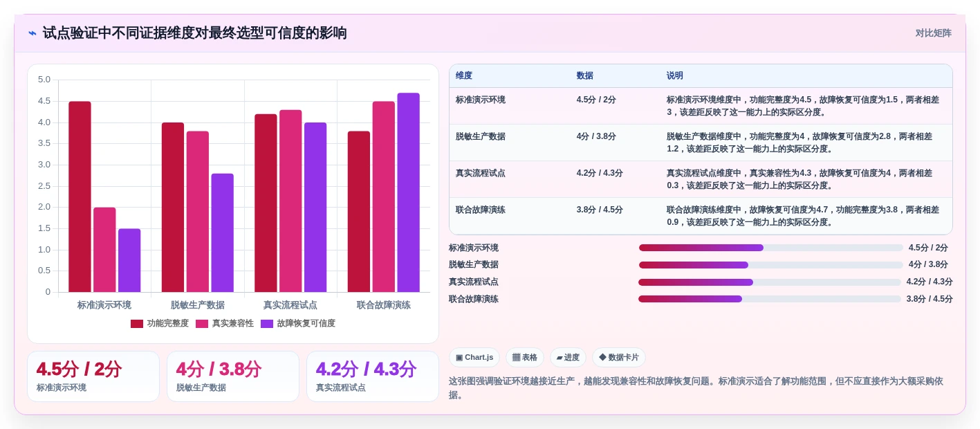Toggle the 故障恢复可信度 legend swatch
This screenshot has width=980, height=429.
coord(267,324)
